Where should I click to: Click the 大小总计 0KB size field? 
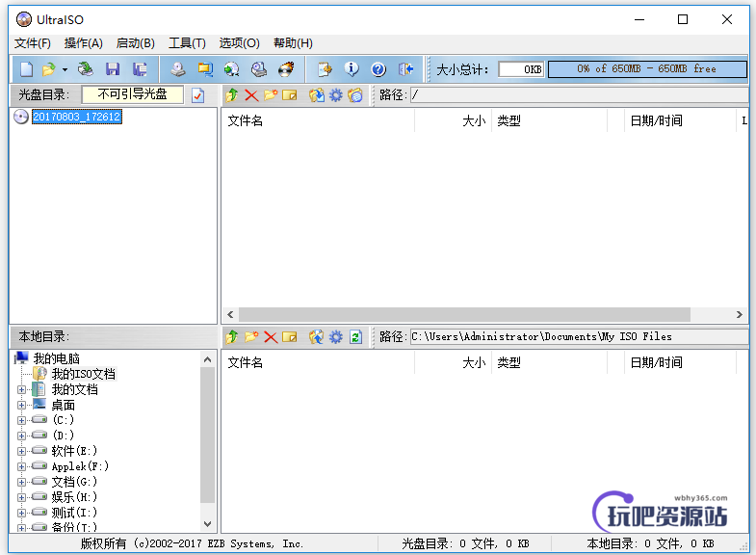point(521,69)
